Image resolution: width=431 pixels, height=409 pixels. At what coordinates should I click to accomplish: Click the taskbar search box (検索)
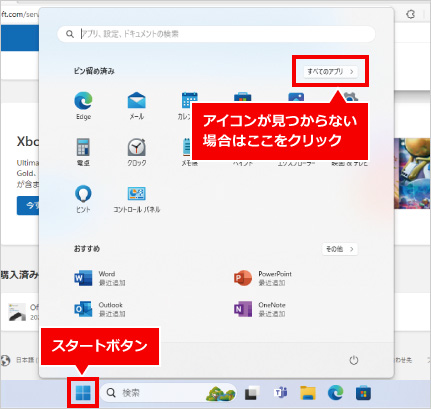[168, 393]
